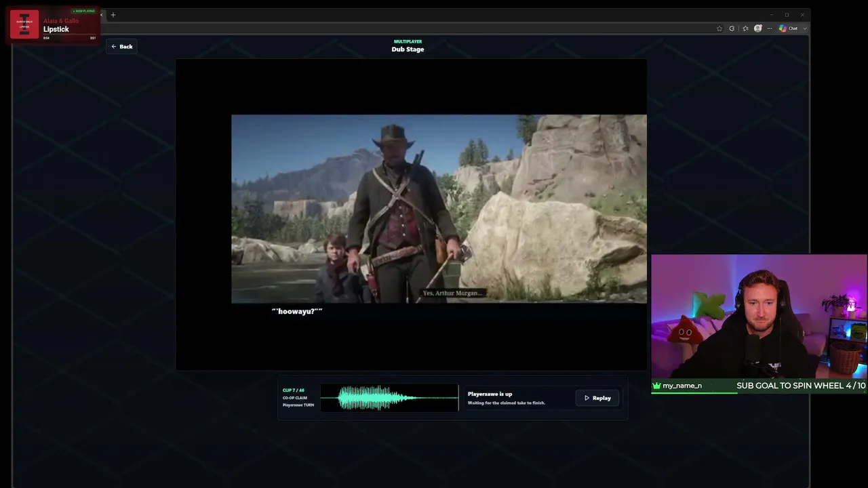The image size is (868, 488).
Task: Open a new browser tab
Action: point(113,15)
